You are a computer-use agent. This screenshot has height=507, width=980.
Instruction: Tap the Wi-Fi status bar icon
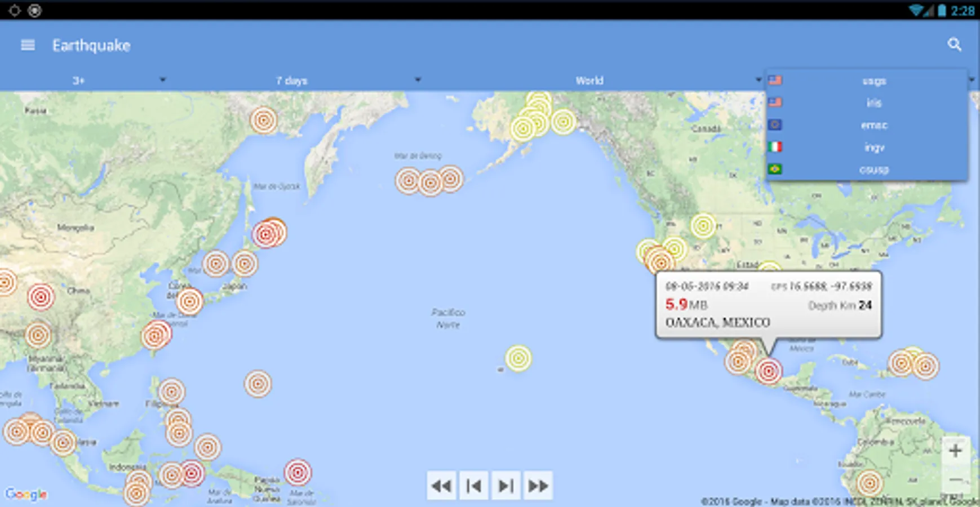click(x=917, y=11)
